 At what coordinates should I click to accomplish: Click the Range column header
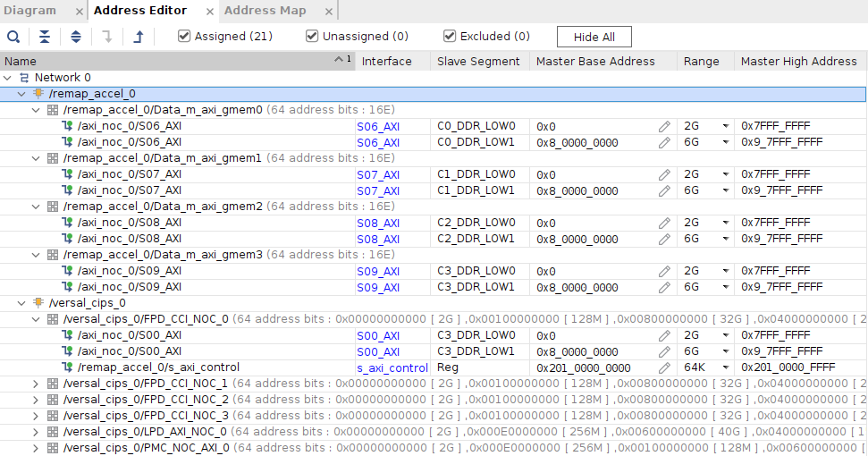tap(705, 61)
